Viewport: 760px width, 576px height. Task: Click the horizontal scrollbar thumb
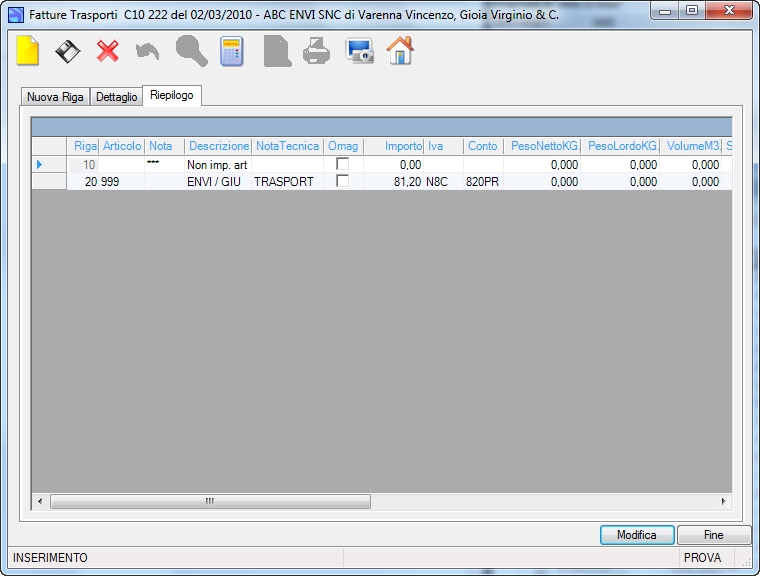(210, 501)
